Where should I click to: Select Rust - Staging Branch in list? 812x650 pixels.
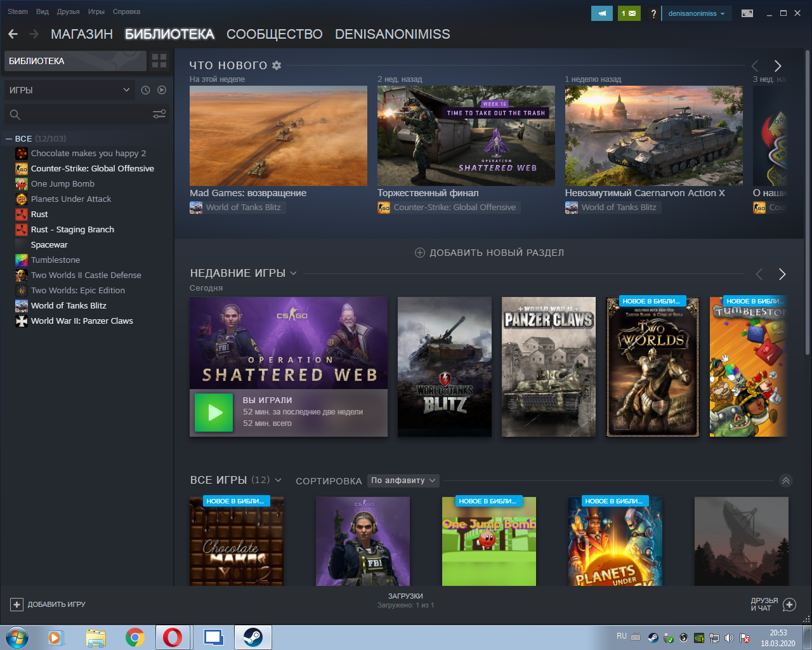pos(72,229)
